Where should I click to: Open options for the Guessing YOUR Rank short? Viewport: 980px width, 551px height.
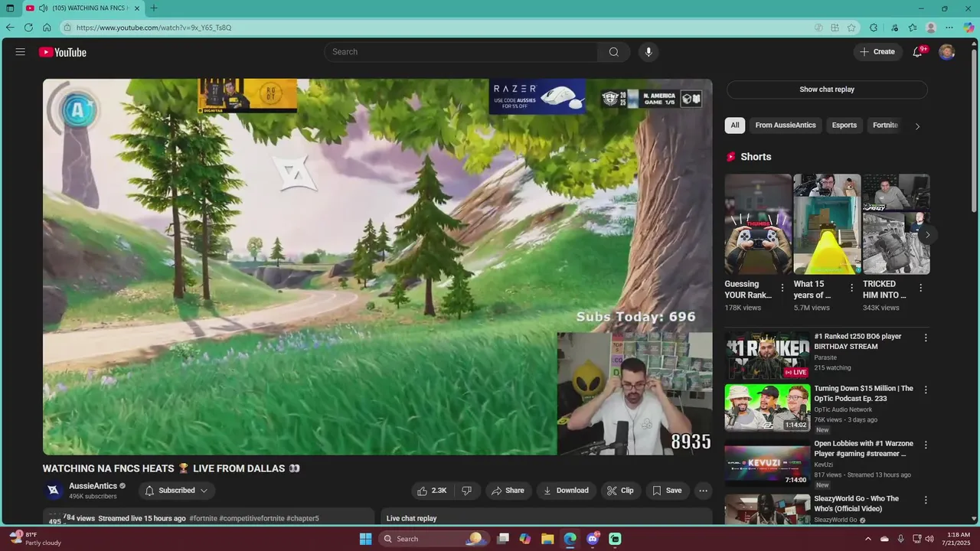click(782, 289)
